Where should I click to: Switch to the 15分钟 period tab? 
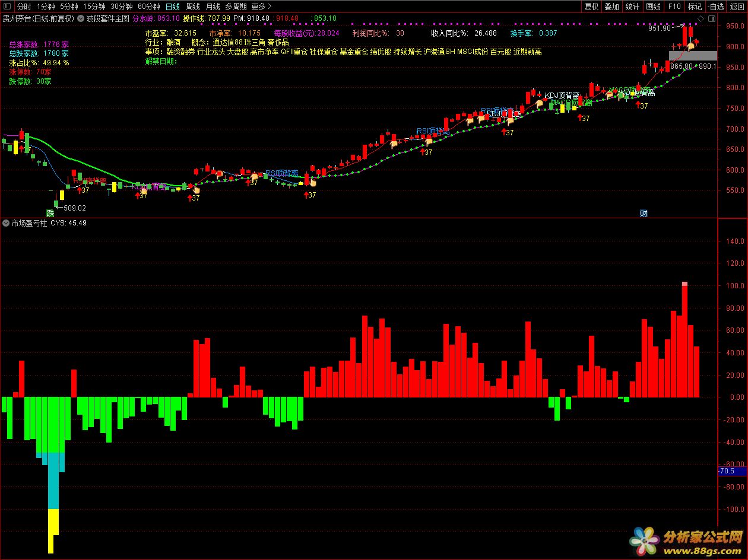click(94, 7)
